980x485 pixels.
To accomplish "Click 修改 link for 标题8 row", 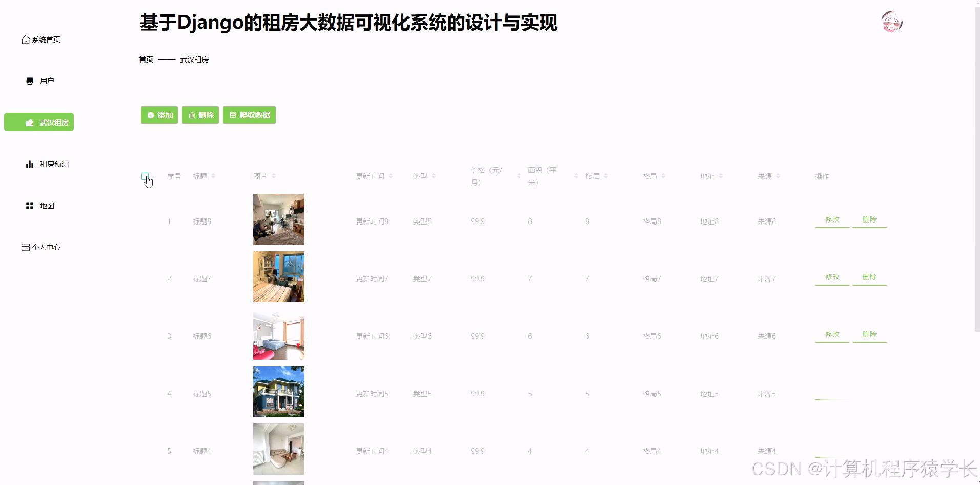I will tap(831, 219).
